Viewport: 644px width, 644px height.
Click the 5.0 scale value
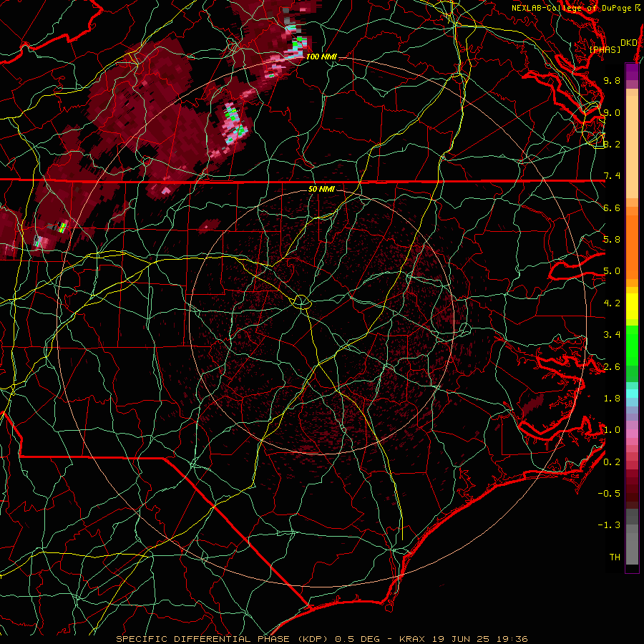(612, 271)
